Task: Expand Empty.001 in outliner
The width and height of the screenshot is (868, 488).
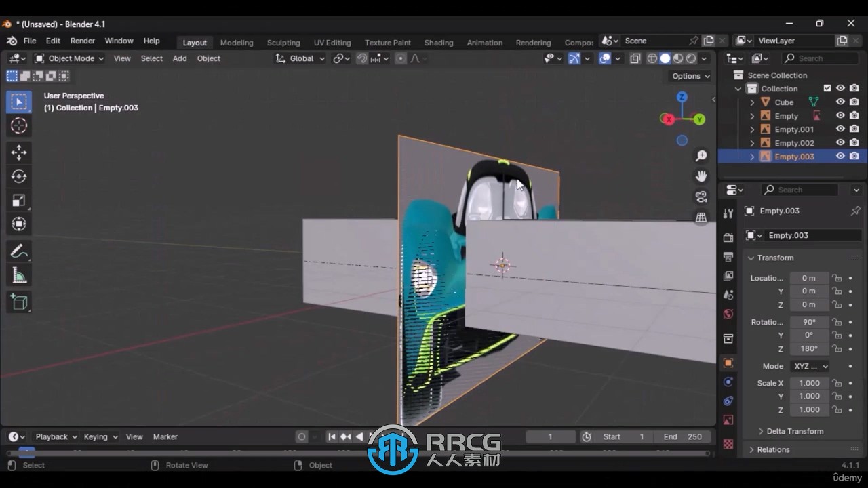Action: (x=752, y=129)
